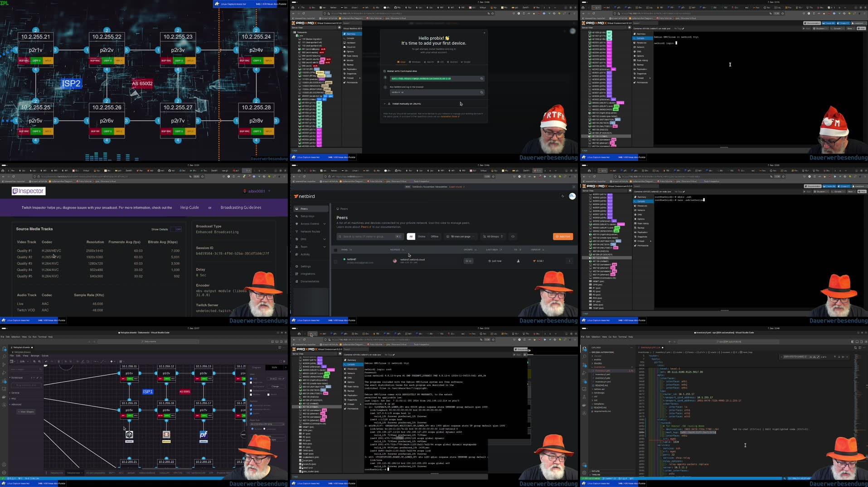Click refresh icon beside NetBird All Groups filter
The image size is (868, 487).
tap(513, 236)
